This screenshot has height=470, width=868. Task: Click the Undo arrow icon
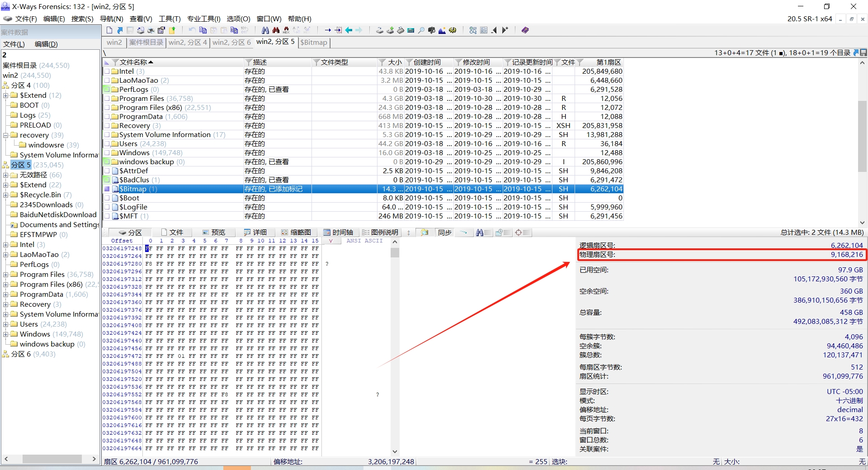192,30
